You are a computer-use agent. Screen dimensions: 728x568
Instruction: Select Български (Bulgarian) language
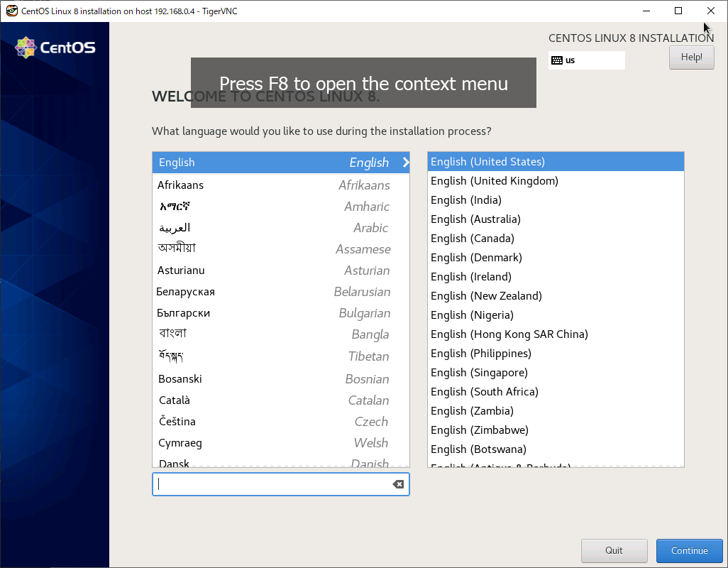pyautogui.click(x=280, y=313)
